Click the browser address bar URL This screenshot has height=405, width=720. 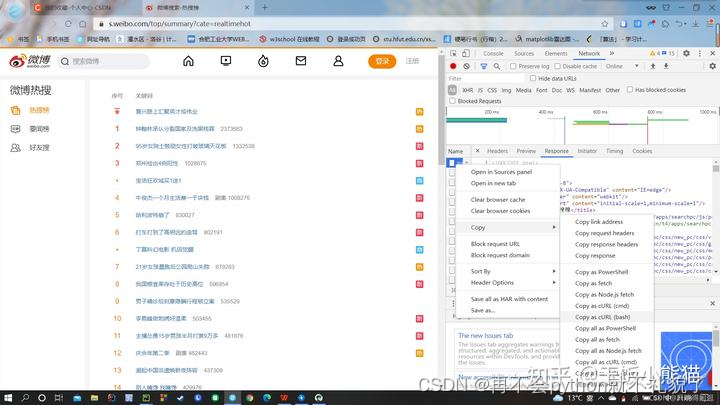click(180, 23)
